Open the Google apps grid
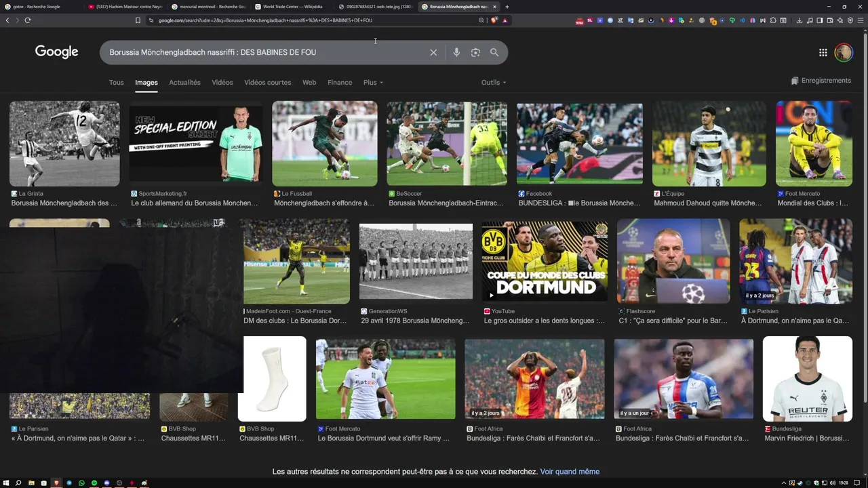The width and height of the screenshot is (868, 488). [x=823, y=52]
